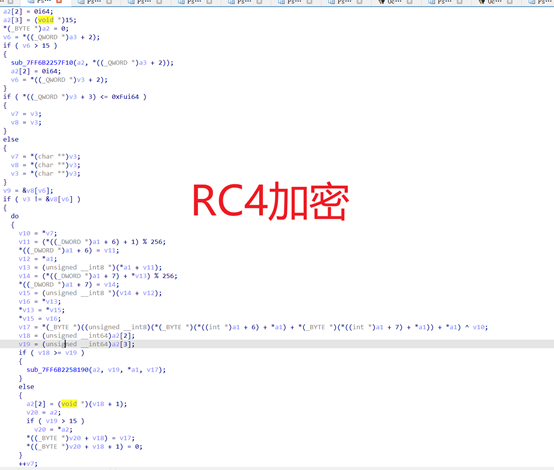The width and height of the screenshot is (554, 470).
Task: Select variable v17 at start of XOR line
Action: tap(24, 327)
